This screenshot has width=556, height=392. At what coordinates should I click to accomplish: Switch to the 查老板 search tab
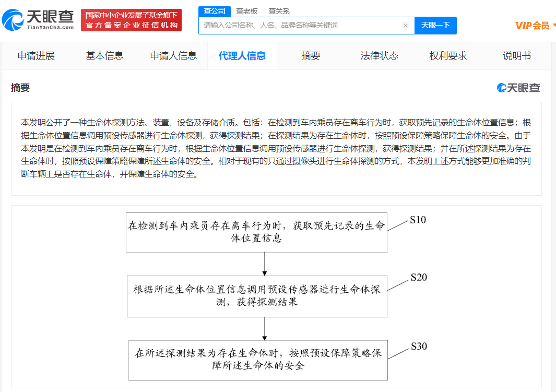coord(247,11)
